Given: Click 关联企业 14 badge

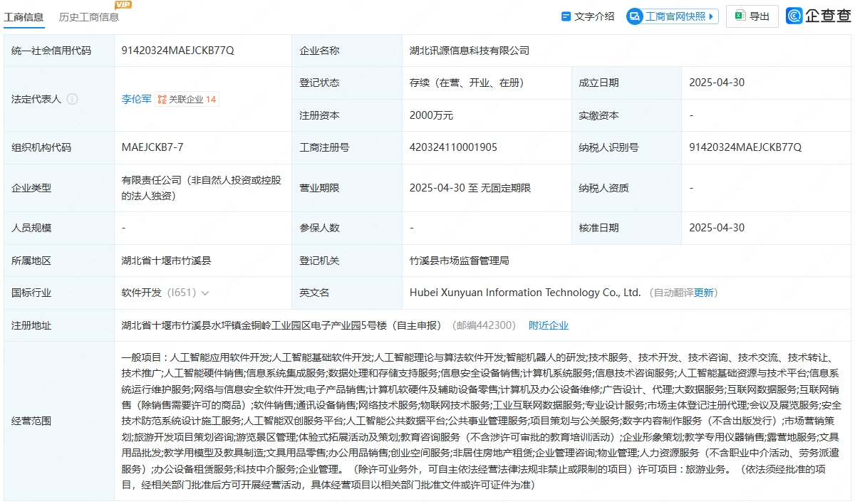Looking at the screenshot, I should point(187,100).
